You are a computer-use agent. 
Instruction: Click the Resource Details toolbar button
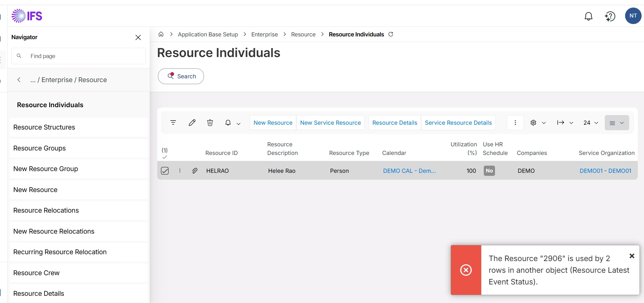[395, 123]
